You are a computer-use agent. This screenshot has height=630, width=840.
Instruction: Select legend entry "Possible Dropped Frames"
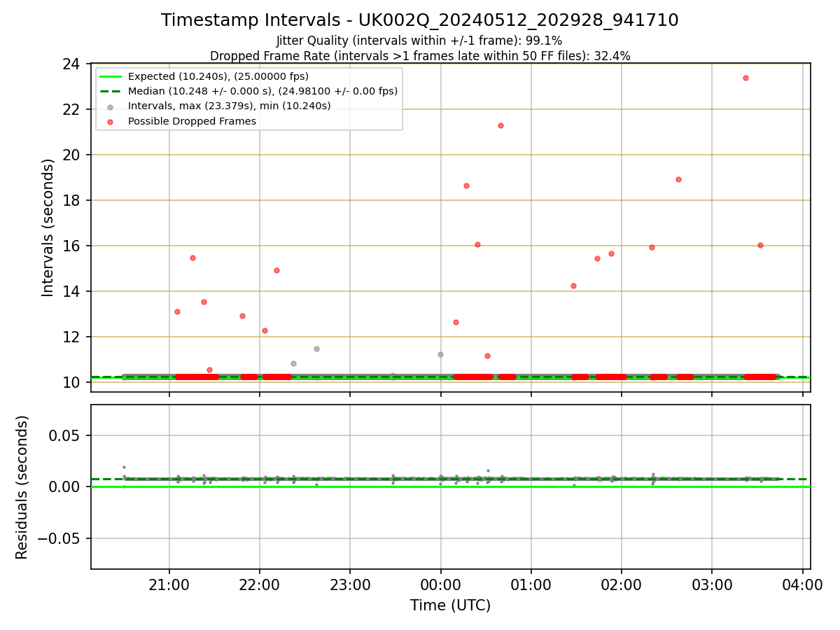[x=192, y=121]
